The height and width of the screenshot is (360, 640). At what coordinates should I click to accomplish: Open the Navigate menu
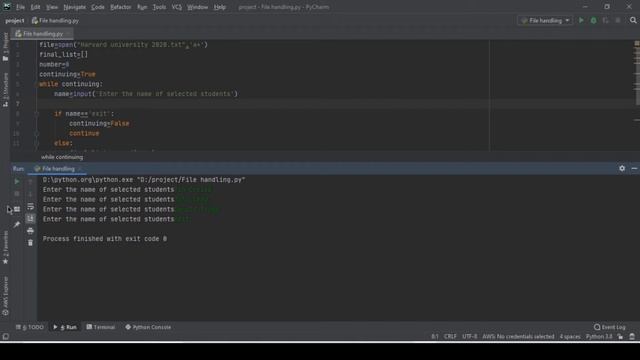tap(75, 7)
